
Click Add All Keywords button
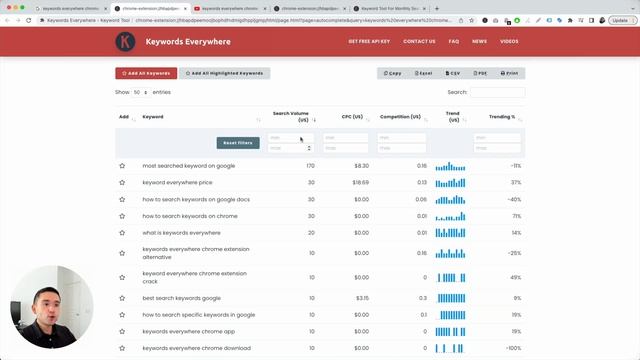[x=146, y=73]
